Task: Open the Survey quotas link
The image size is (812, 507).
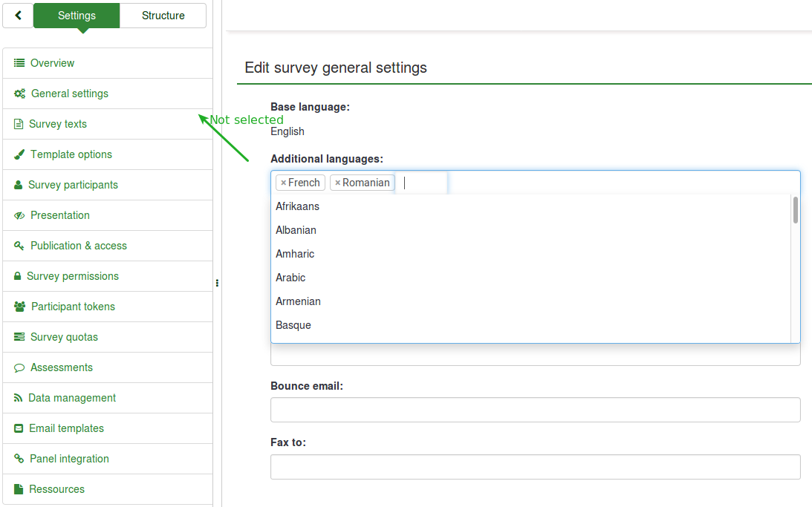Action: point(64,337)
